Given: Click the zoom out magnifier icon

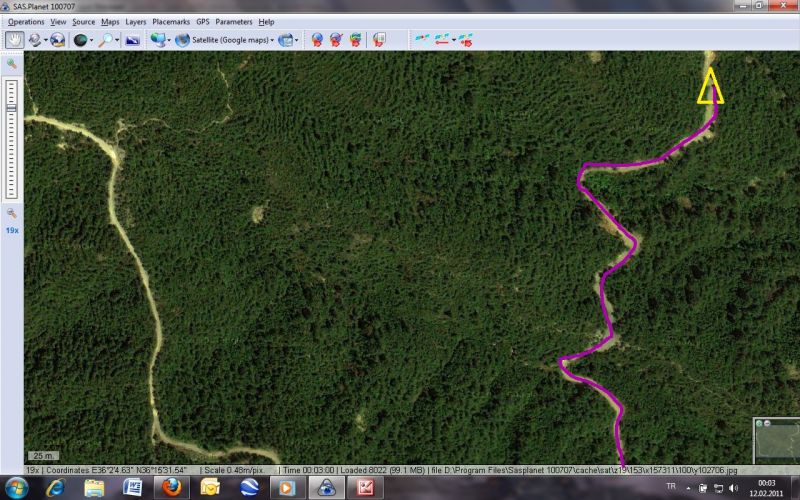Looking at the screenshot, I should coord(12,213).
